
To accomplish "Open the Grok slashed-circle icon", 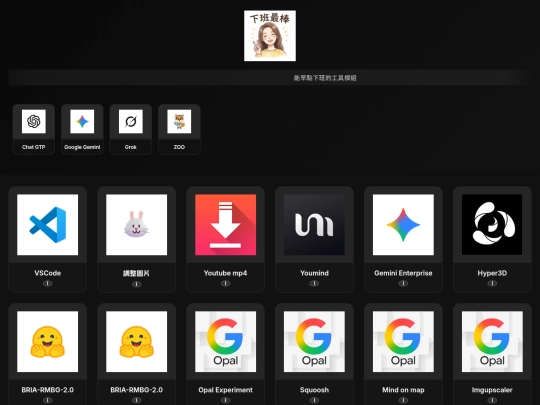I will tap(131, 121).
